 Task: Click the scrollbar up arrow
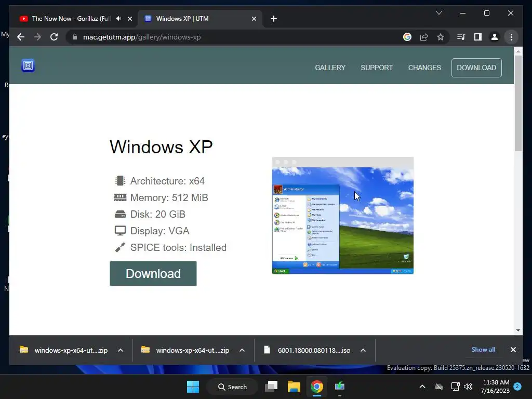coord(518,51)
